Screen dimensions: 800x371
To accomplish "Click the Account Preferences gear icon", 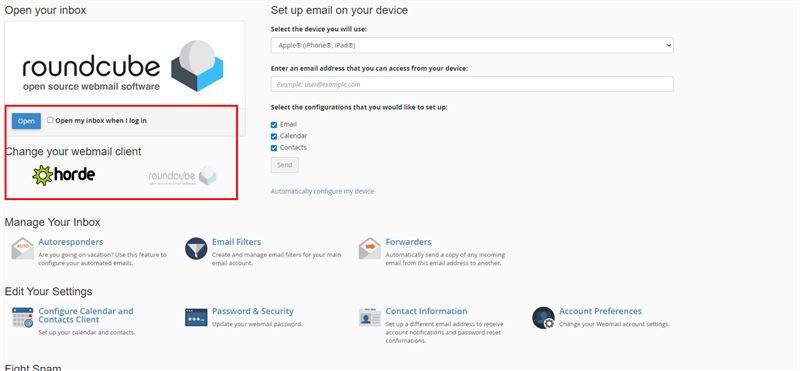I will [543, 317].
